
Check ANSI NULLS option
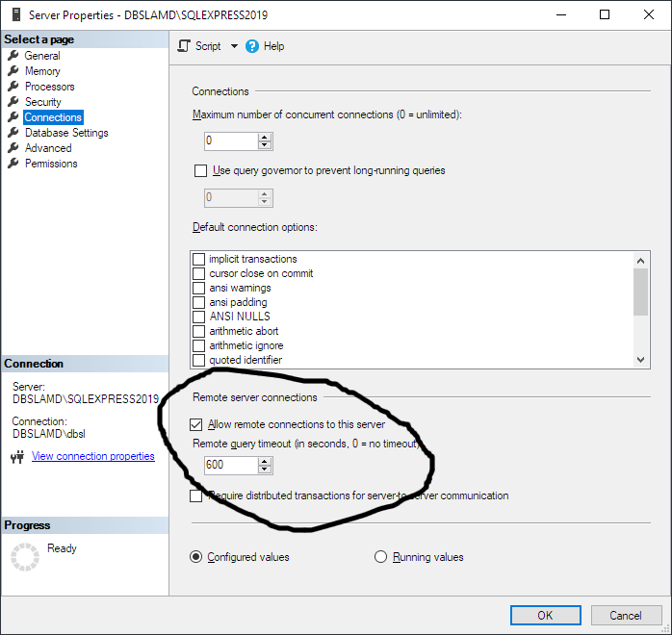(x=198, y=317)
